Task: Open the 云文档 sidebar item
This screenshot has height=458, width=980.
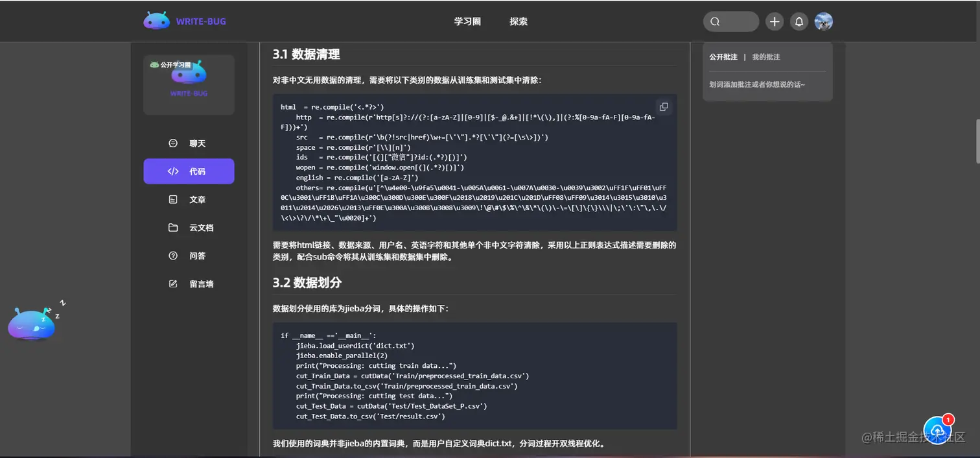Action: tap(189, 228)
